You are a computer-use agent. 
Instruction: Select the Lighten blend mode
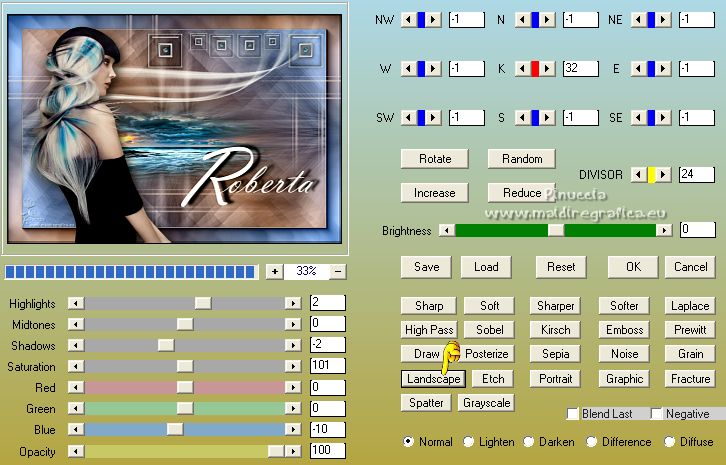click(x=469, y=442)
